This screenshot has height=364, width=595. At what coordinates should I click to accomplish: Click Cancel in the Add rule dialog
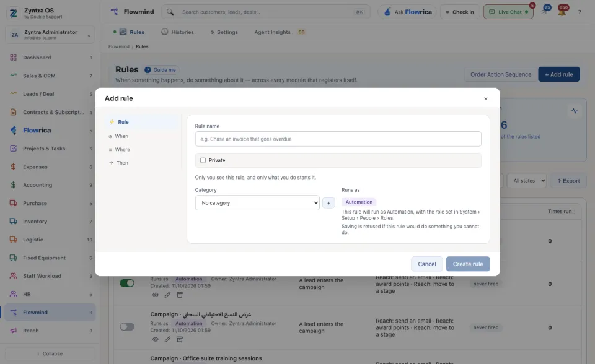point(427,264)
